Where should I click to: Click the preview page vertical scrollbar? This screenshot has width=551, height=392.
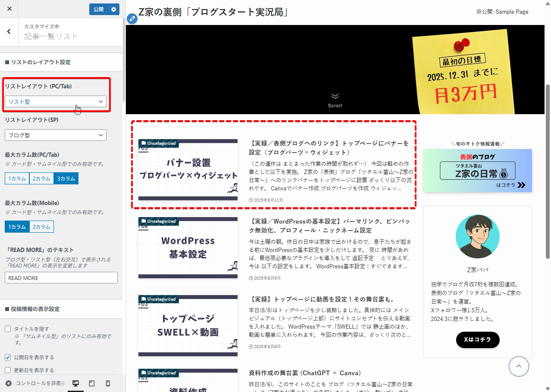[548, 172]
